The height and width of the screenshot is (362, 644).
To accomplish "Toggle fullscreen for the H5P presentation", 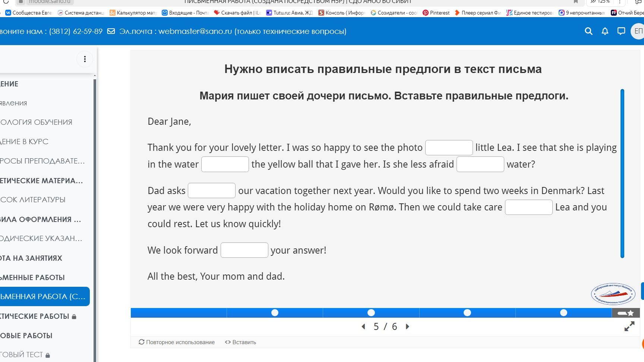I will point(629,326).
